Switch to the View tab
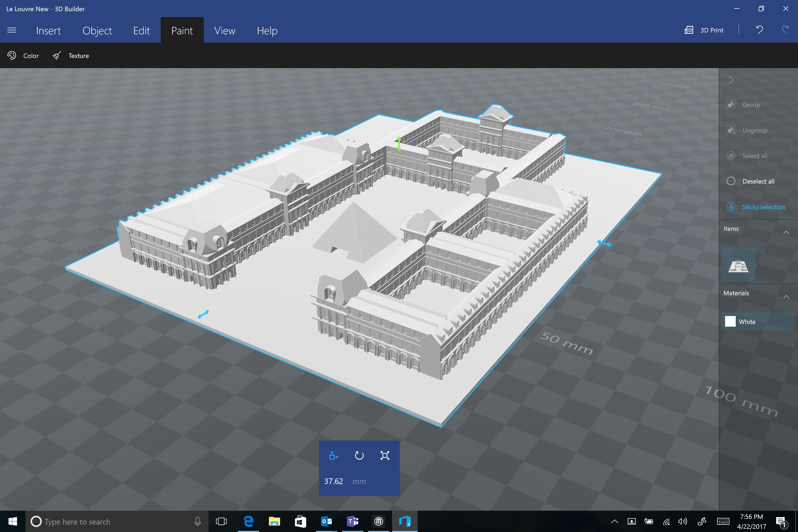The image size is (798, 532). [x=225, y=31]
